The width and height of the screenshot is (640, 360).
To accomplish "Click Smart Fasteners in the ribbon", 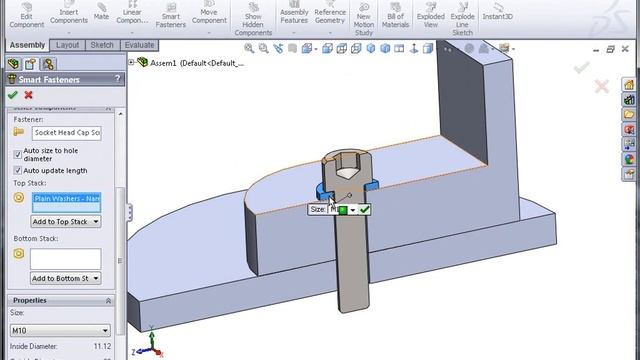I will tap(171, 16).
